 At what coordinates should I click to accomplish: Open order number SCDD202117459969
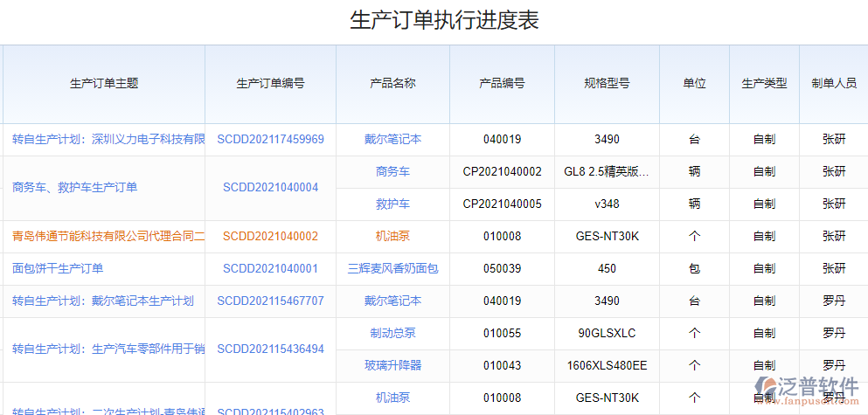[270, 139]
